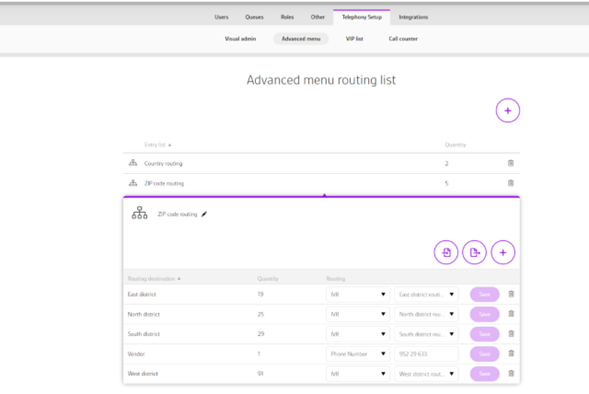This screenshot has width=589, height=394.
Task: Import routing destinations from file
Action: (446, 252)
